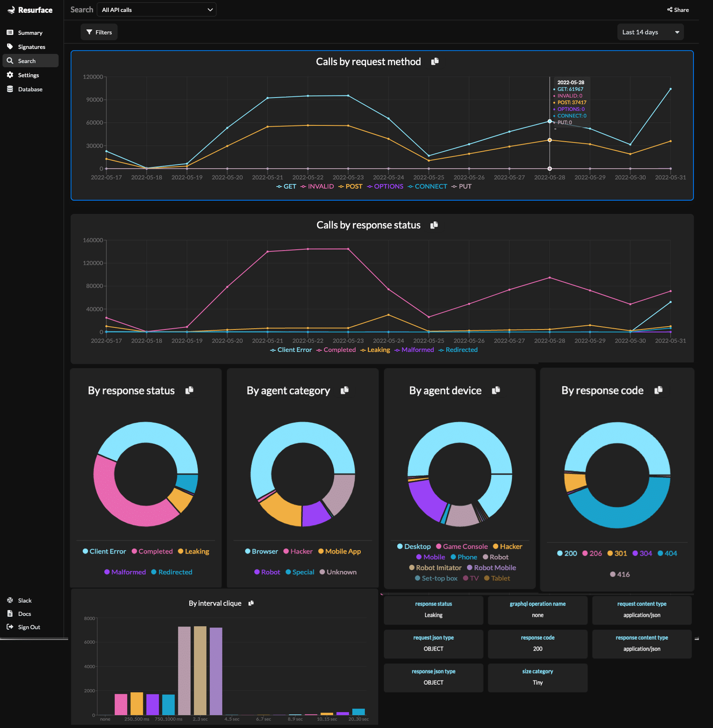Click the Resurface bird logo
The width and height of the screenshot is (713, 728).
pyautogui.click(x=10, y=10)
